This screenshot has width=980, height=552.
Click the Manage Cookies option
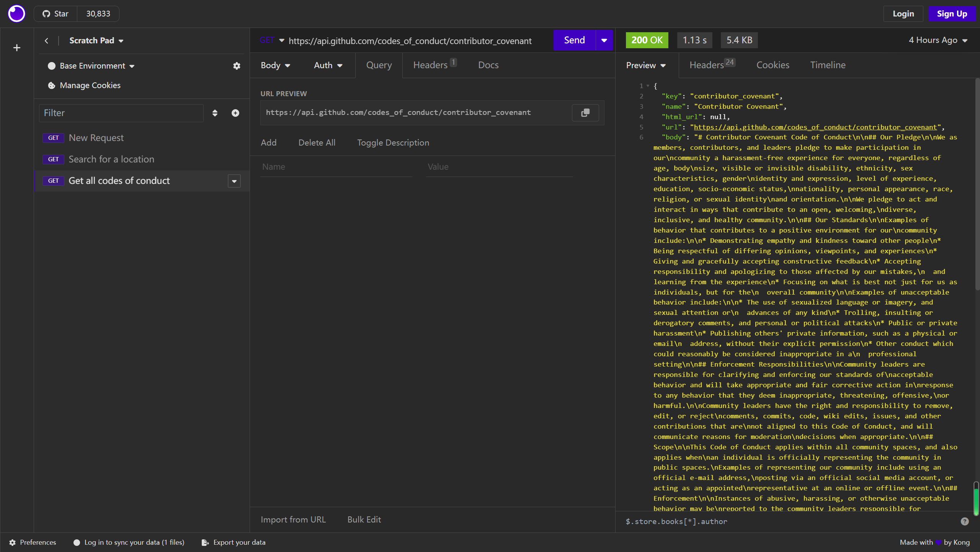click(x=90, y=85)
